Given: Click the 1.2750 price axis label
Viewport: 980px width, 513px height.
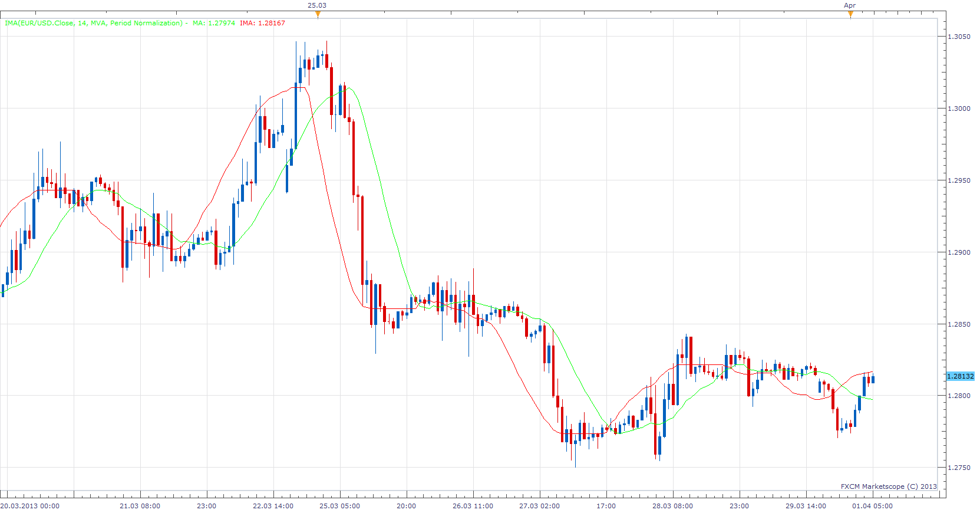Looking at the screenshot, I should tap(959, 468).
